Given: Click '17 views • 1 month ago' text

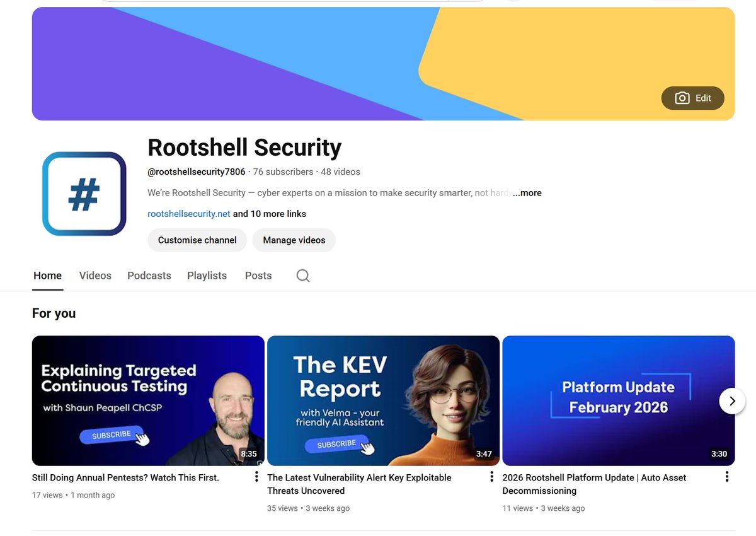Looking at the screenshot, I should (x=73, y=495).
